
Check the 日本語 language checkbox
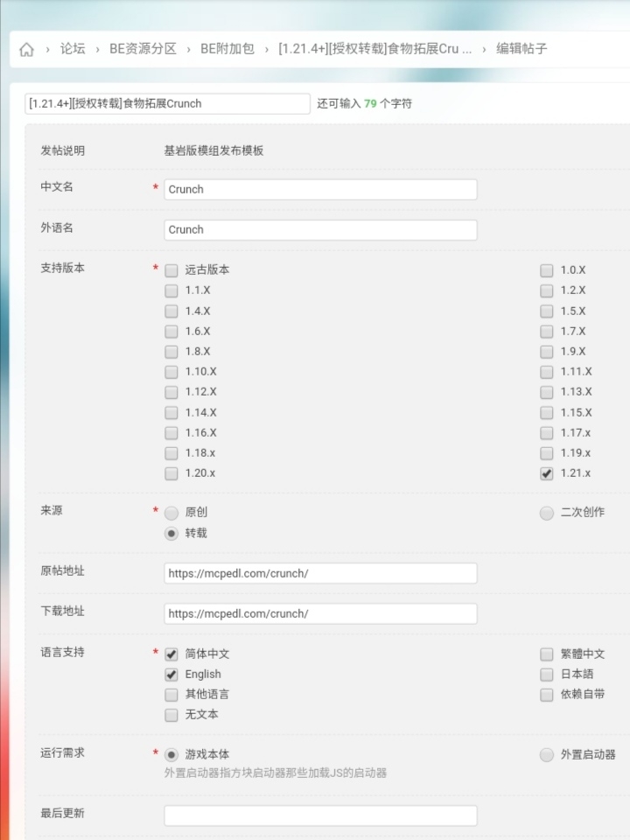546,675
